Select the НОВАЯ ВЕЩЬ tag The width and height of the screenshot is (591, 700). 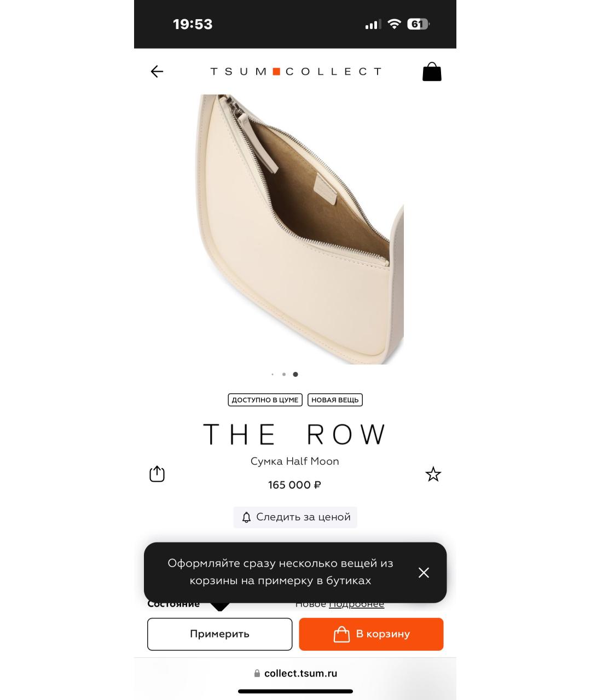335,400
